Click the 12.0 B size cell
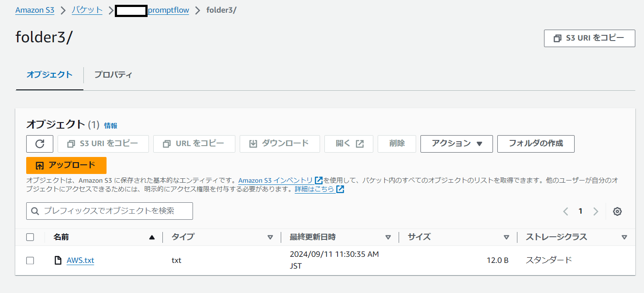This screenshot has width=644, height=293. (x=497, y=260)
